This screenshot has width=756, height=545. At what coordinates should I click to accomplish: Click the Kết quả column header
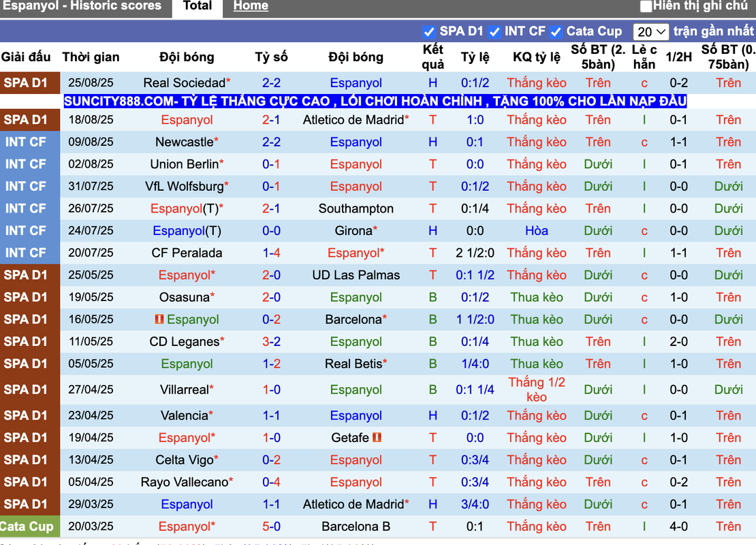[x=432, y=57]
